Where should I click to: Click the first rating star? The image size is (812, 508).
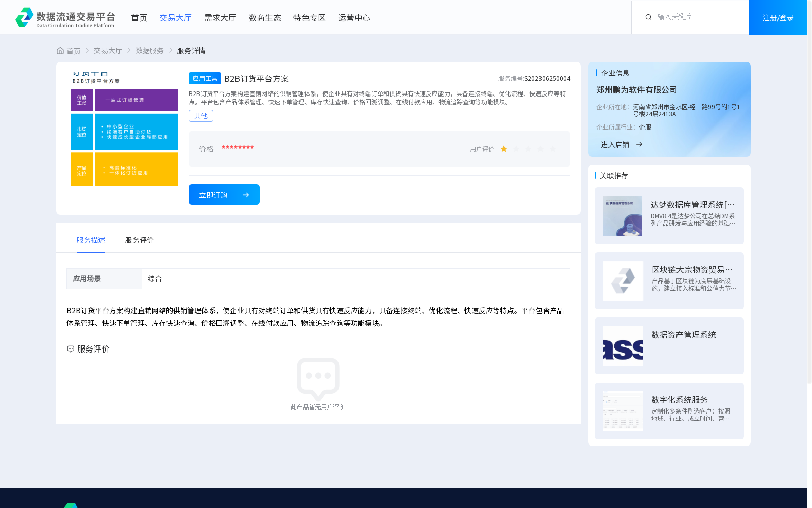click(504, 149)
